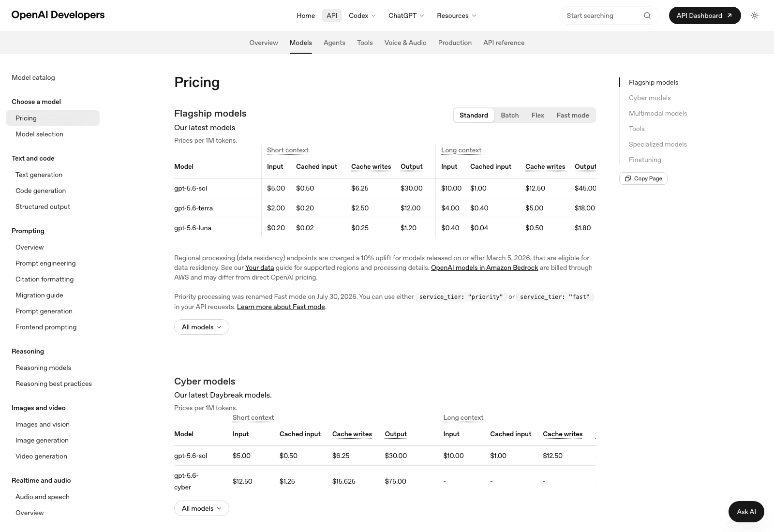Switch pricing to Batch tier
774x532 pixels.
509,115
